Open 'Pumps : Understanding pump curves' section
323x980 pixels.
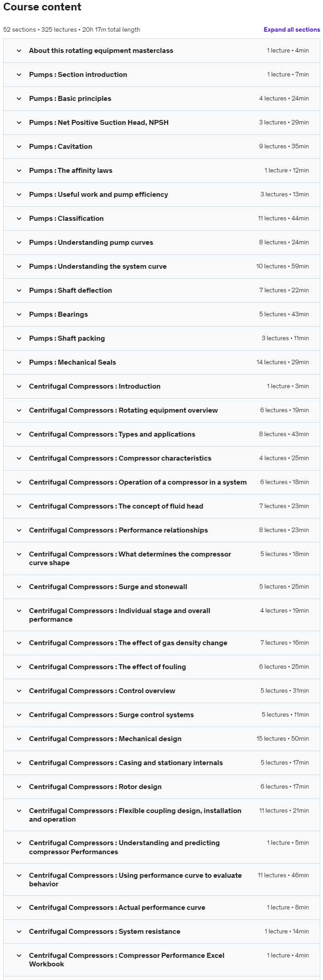[x=91, y=243]
